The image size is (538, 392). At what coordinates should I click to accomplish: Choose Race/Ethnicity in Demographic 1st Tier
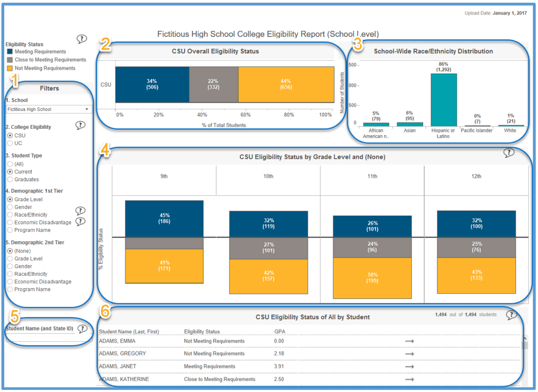click(10, 215)
